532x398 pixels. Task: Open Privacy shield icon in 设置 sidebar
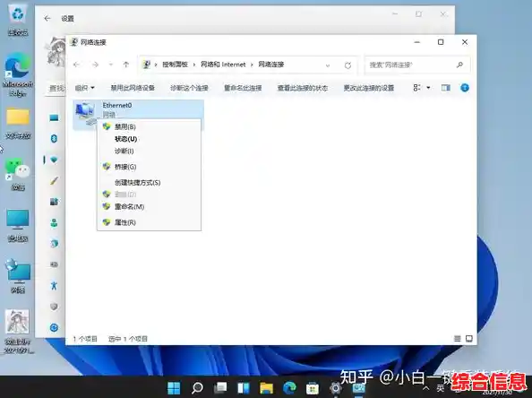[54, 307]
